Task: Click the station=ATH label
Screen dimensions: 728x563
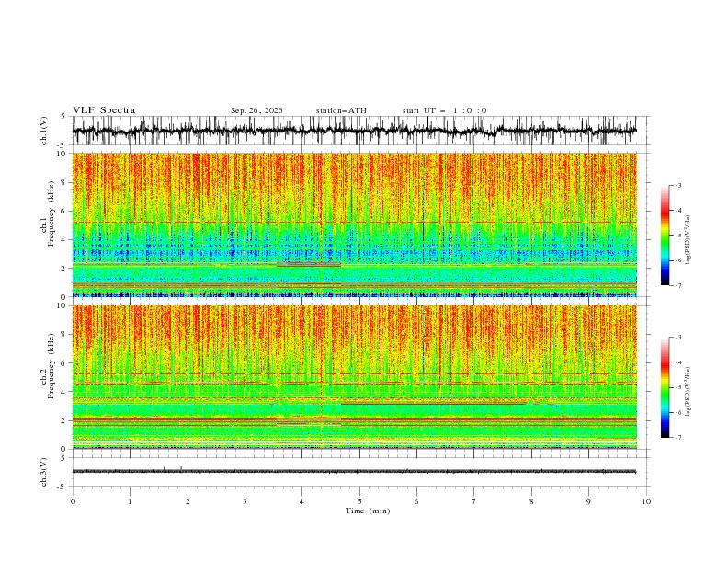Action: (341, 110)
